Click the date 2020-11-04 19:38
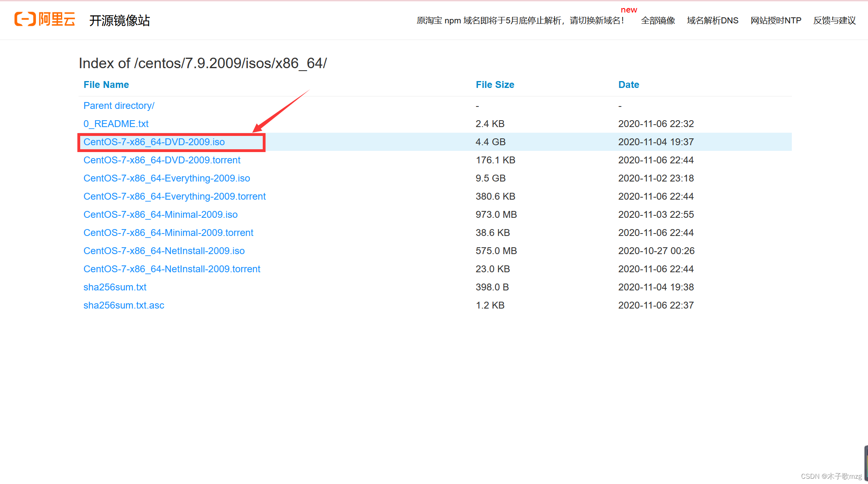This screenshot has width=868, height=484. pyautogui.click(x=656, y=287)
